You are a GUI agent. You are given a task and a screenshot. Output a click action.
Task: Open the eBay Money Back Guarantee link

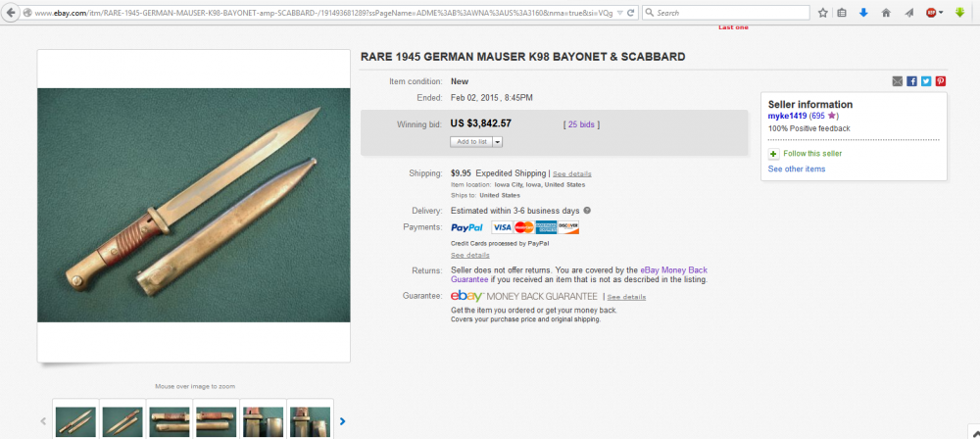click(x=672, y=269)
